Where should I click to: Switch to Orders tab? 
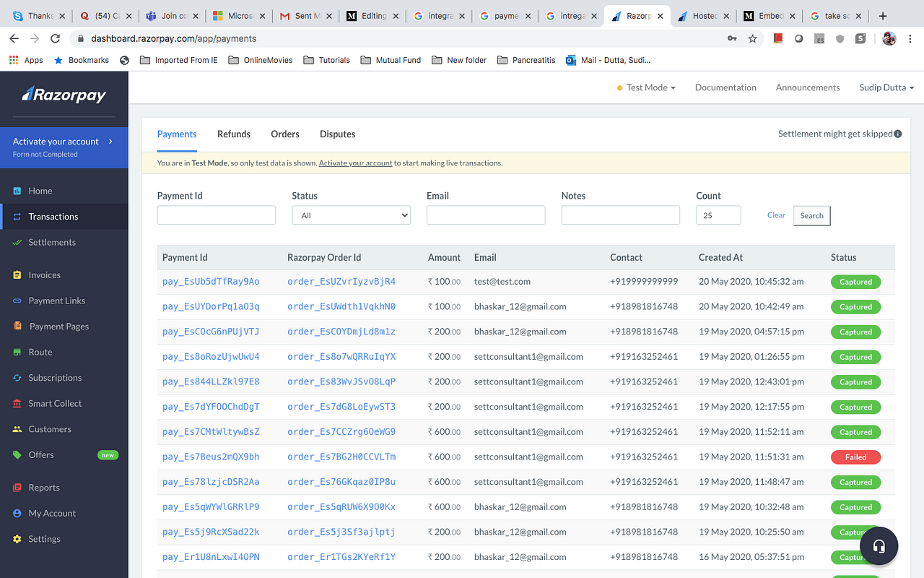[x=285, y=134]
